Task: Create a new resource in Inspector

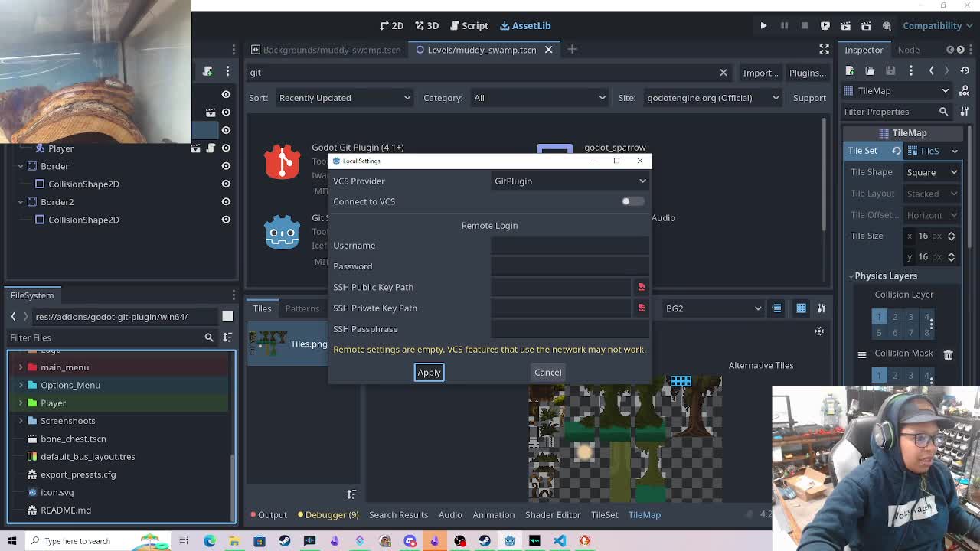Action: pos(850,70)
